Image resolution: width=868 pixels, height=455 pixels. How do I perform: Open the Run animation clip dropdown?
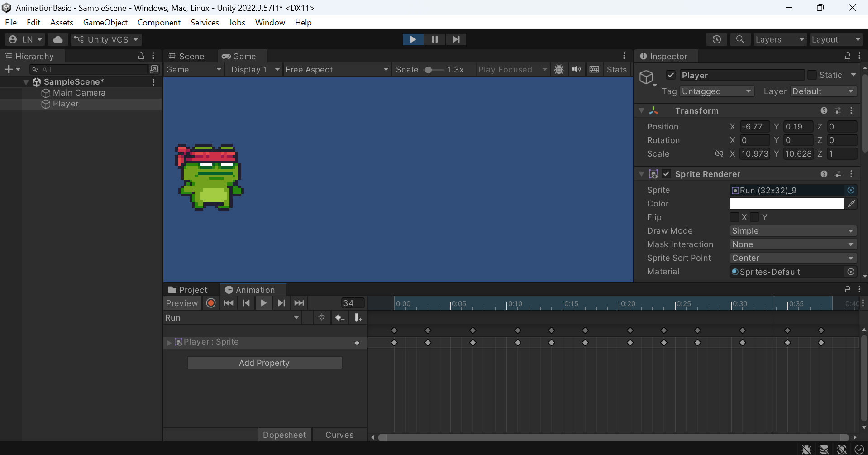point(233,318)
